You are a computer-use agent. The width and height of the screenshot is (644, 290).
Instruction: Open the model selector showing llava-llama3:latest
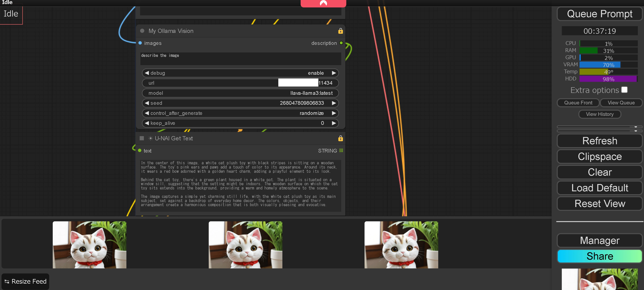click(240, 93)
